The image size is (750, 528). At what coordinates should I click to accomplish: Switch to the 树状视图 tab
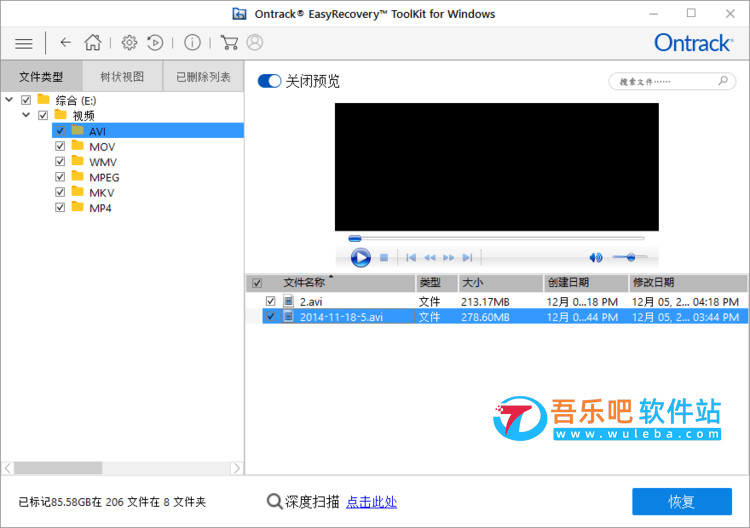coord(122,77)
